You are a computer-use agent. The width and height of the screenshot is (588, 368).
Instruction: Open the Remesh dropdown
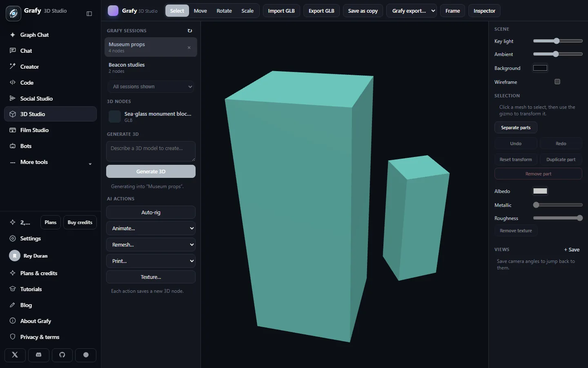click(x=151, y=245)
